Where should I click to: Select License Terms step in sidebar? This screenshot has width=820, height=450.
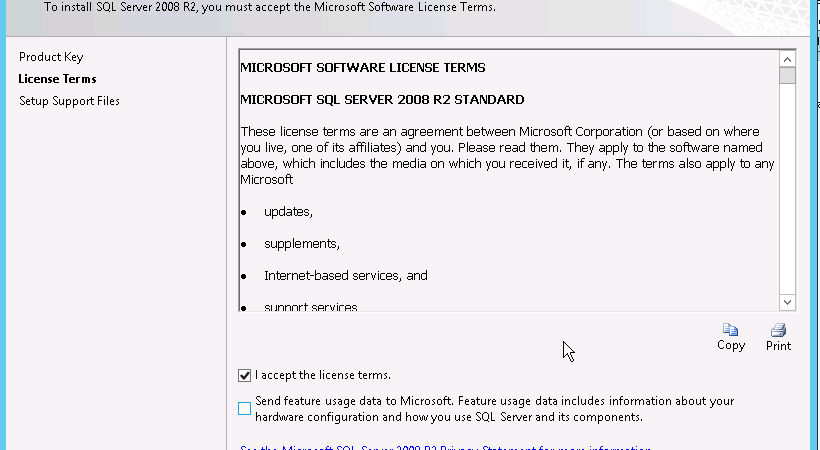click(58, 79)
